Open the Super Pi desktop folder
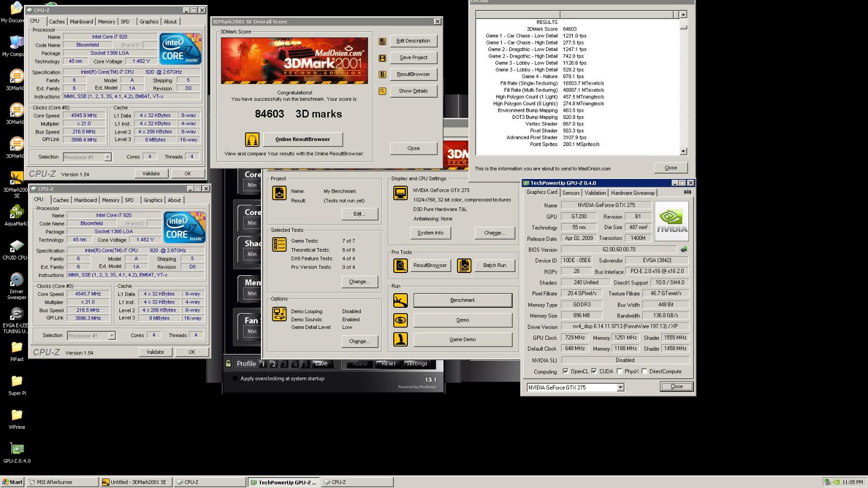Screen dimensions: 868x488 [x=17, y=385]
